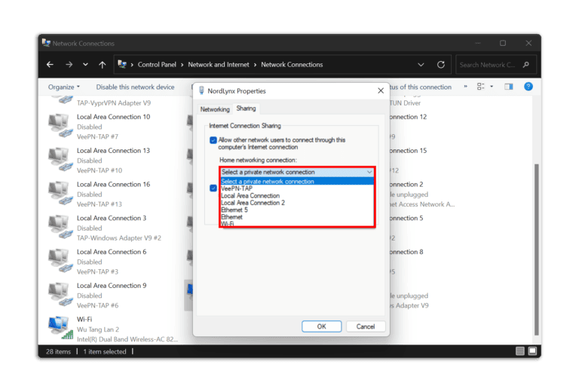This screenshot has height=392, width=579.
Task: Click the vertical scrollbar thumb
Action: (537, 250)
